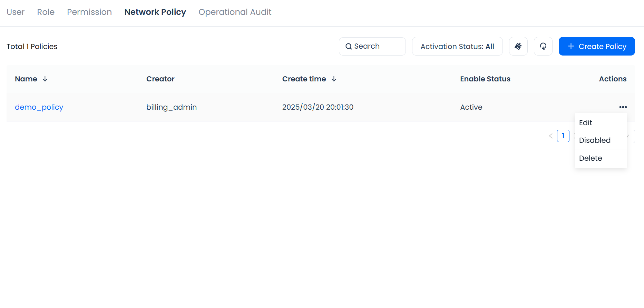Select the Network Policy tab
Screen dimensions: 644x308
pyautogui.click(x=155, y=12)
